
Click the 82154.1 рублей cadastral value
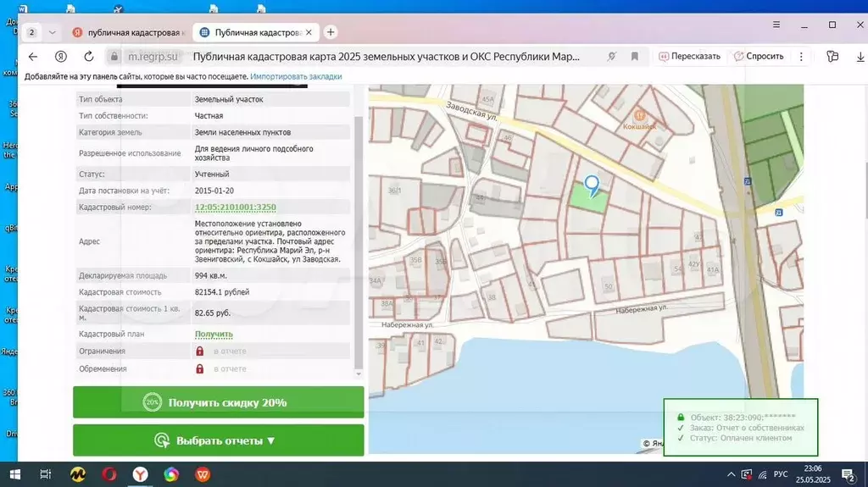pos(222,292)
